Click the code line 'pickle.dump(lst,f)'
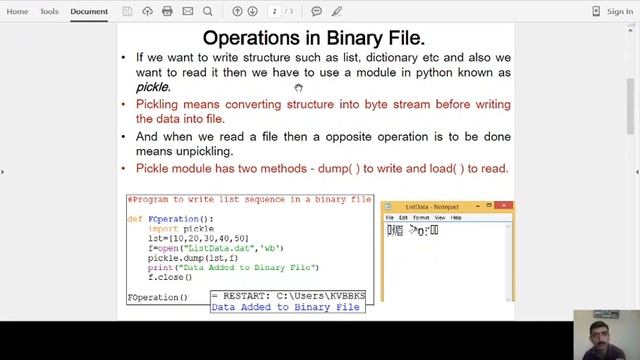The height and width of the screenshot is (360, 640). click(193, 258)
